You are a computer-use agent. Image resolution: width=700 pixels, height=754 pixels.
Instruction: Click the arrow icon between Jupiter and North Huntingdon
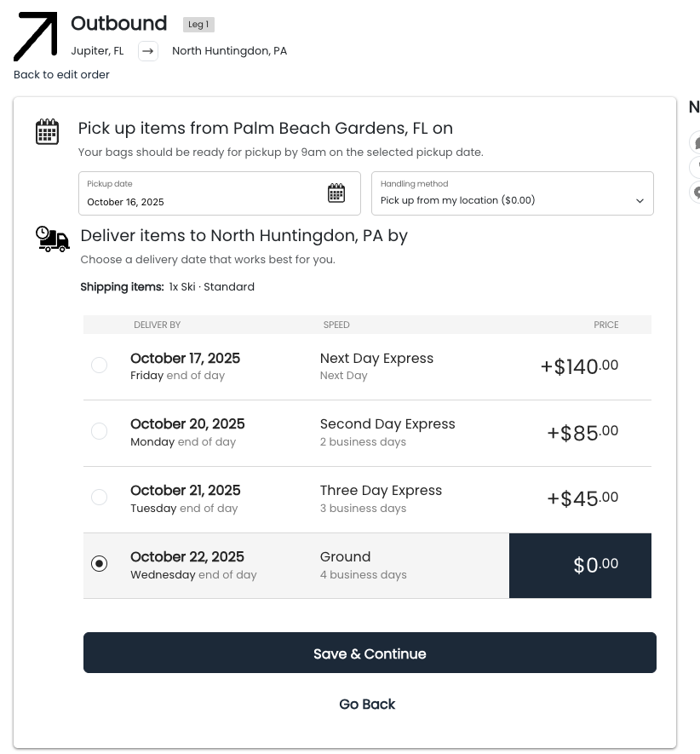tap(148, 51)
